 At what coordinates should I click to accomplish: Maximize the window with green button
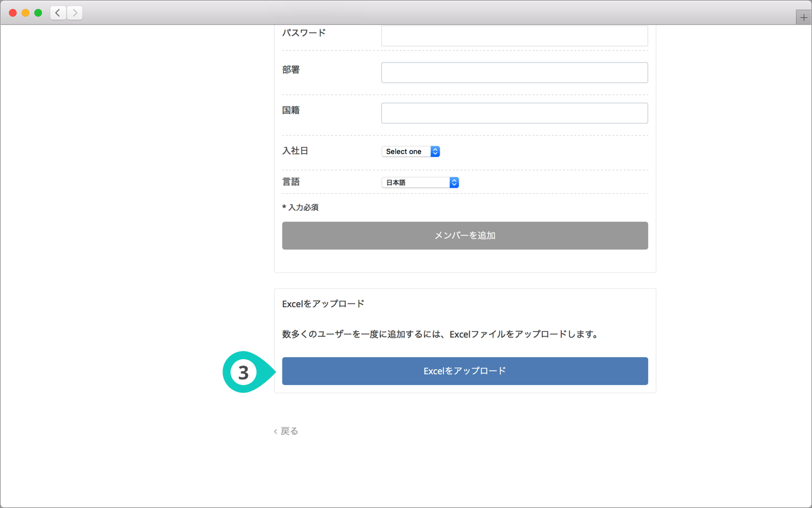(x=38, y=13)
